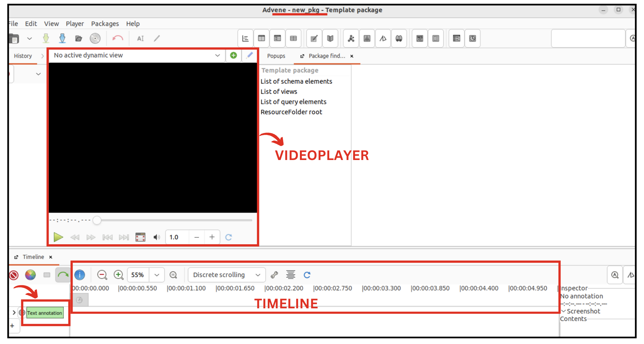Zoom in the timeline
Screen dimensions: 644x344
click(119, 275)
